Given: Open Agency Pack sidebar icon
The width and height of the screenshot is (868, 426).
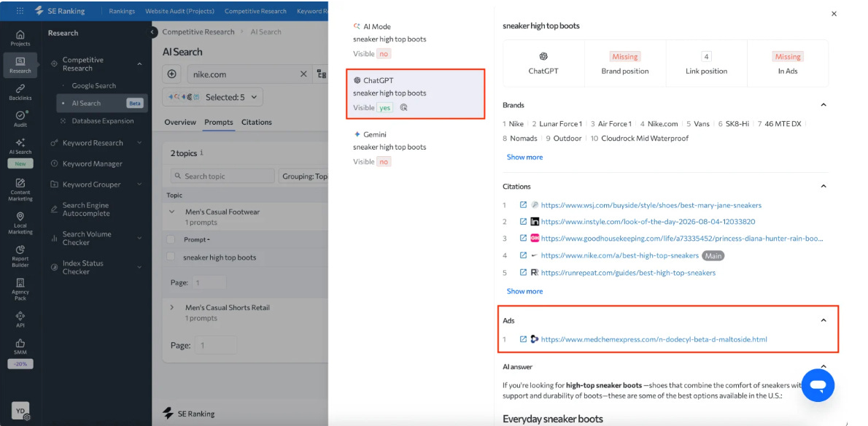Looking at the screenshot, I should 20,290.
